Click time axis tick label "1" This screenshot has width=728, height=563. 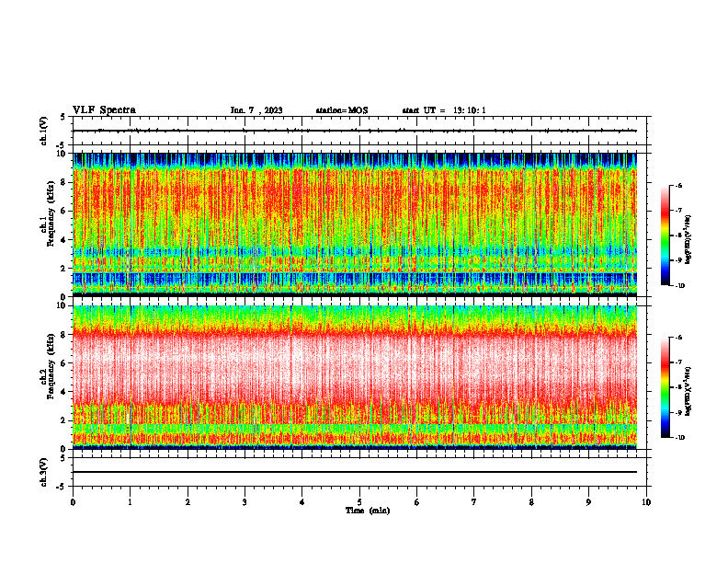130,502
